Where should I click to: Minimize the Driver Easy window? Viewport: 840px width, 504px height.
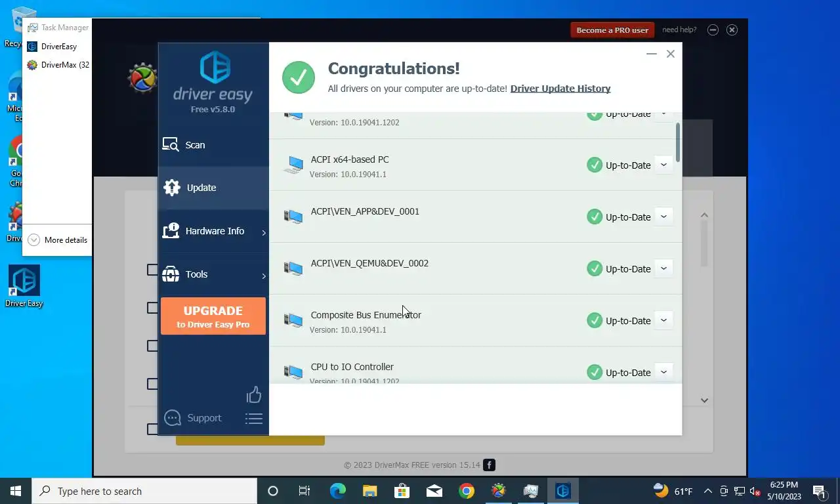[652, 54]
